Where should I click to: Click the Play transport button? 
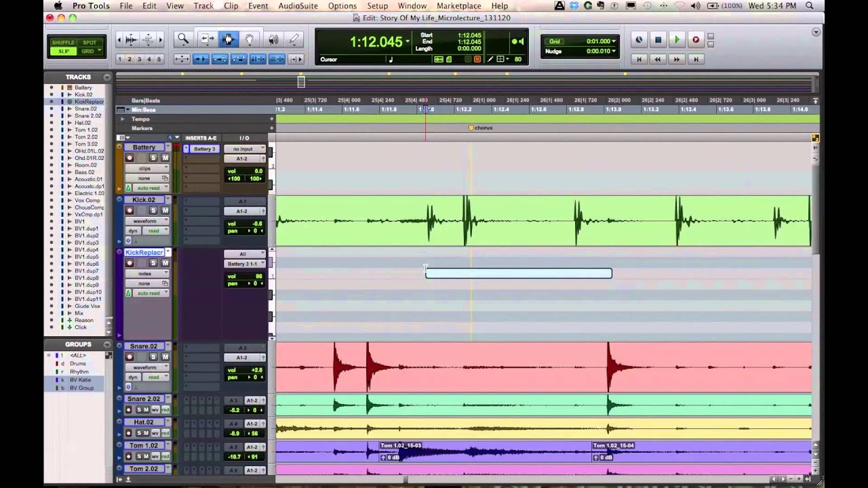pyautogui.click(x=676, y=40)
